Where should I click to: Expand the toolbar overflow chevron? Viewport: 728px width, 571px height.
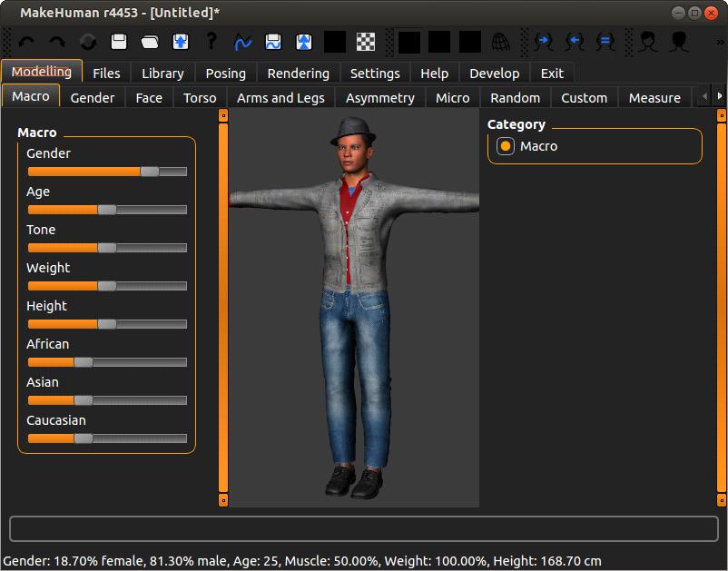pos(720,43)
